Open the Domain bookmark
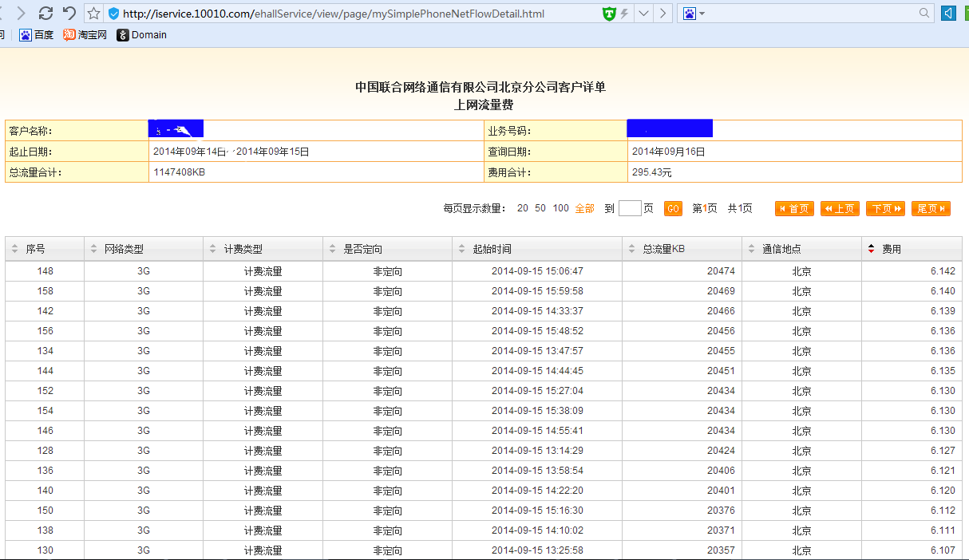 point(142,35)
